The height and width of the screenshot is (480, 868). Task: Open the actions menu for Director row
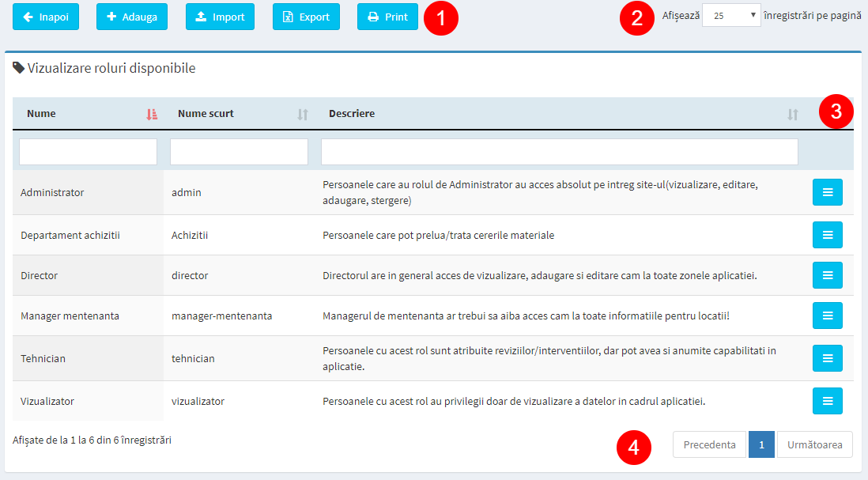[x=828, y=275]
